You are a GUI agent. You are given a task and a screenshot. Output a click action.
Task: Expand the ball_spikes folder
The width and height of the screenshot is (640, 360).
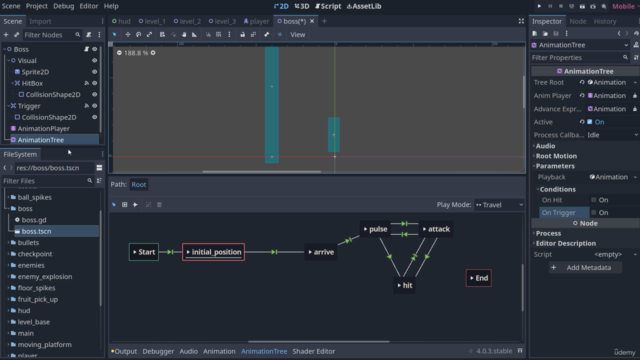point(9,197)
